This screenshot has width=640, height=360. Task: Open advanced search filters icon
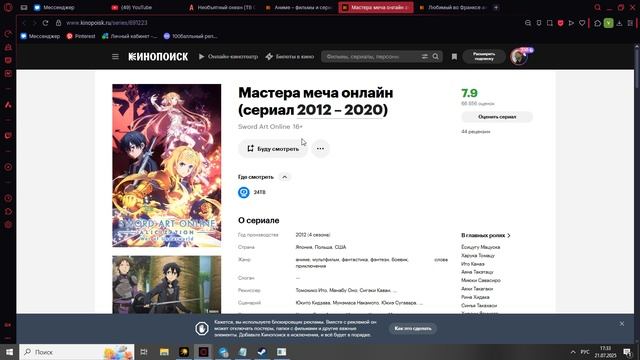tap(424, 57)
